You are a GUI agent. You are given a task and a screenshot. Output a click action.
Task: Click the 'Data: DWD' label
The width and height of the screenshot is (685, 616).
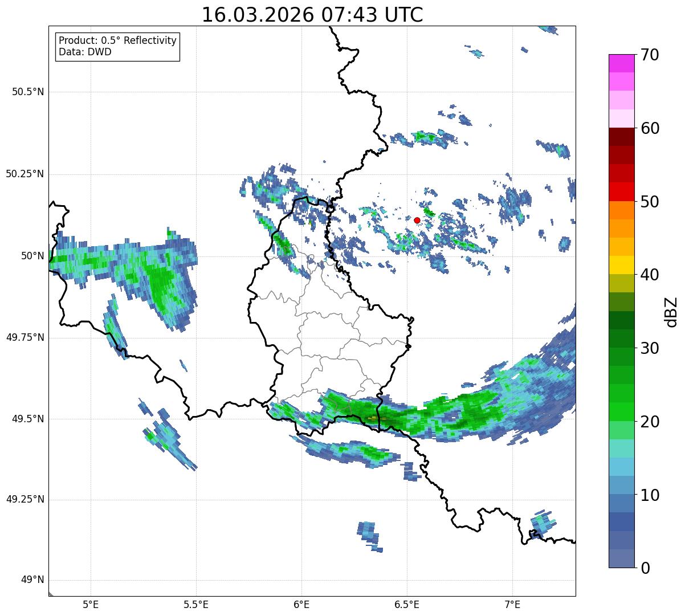click(85, 52)
